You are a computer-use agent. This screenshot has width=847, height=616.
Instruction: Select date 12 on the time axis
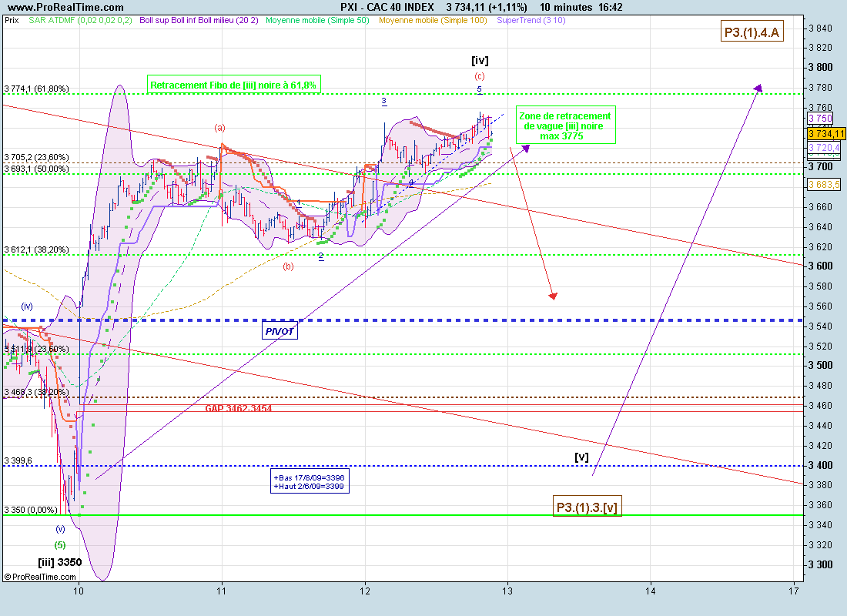[365, 591]
